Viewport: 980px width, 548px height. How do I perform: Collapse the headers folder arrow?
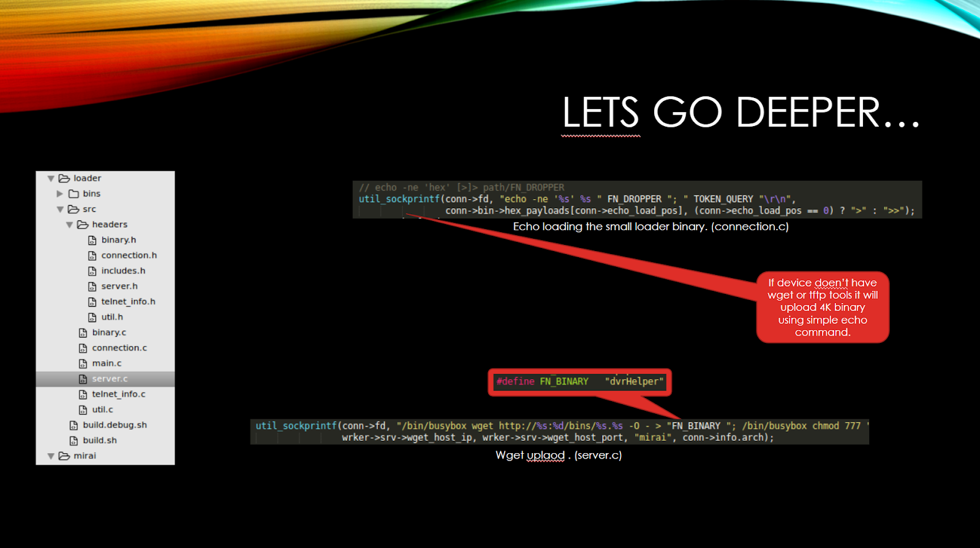(x=69, y=225)
